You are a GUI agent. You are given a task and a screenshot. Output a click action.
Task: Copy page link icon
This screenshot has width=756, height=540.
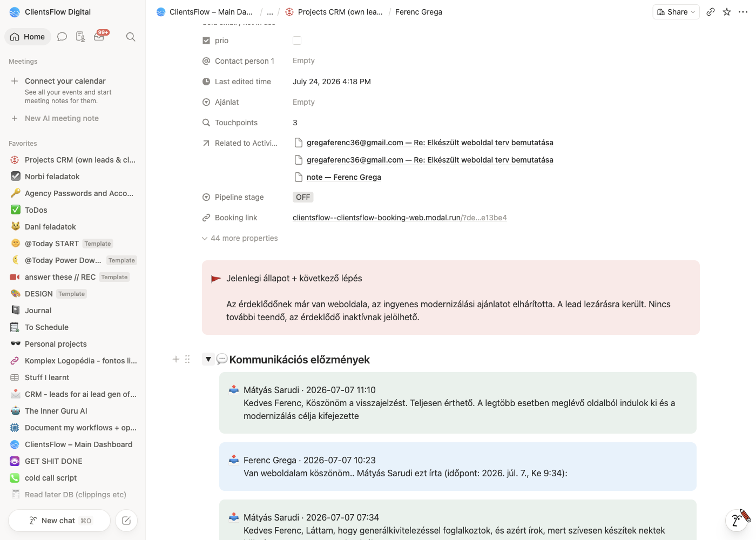point(711,12)
